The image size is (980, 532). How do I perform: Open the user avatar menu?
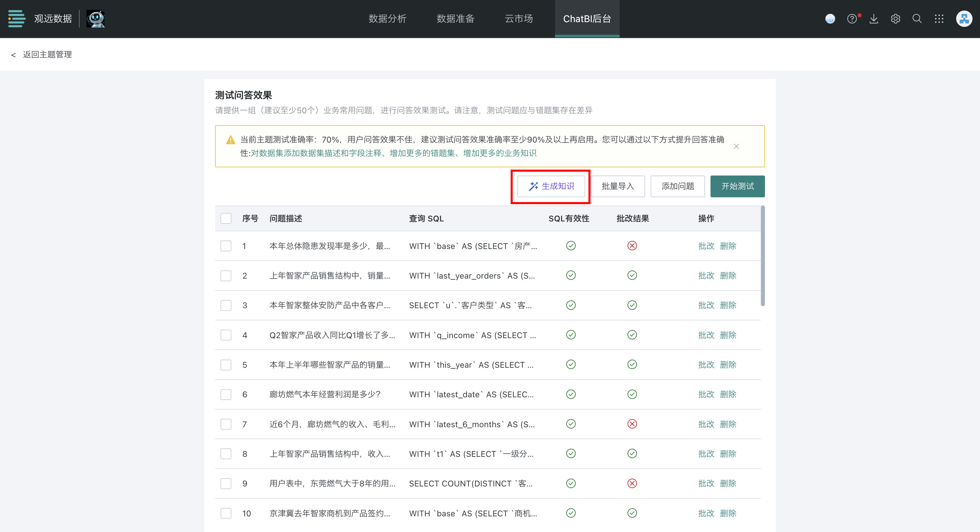tap(964, 19)
